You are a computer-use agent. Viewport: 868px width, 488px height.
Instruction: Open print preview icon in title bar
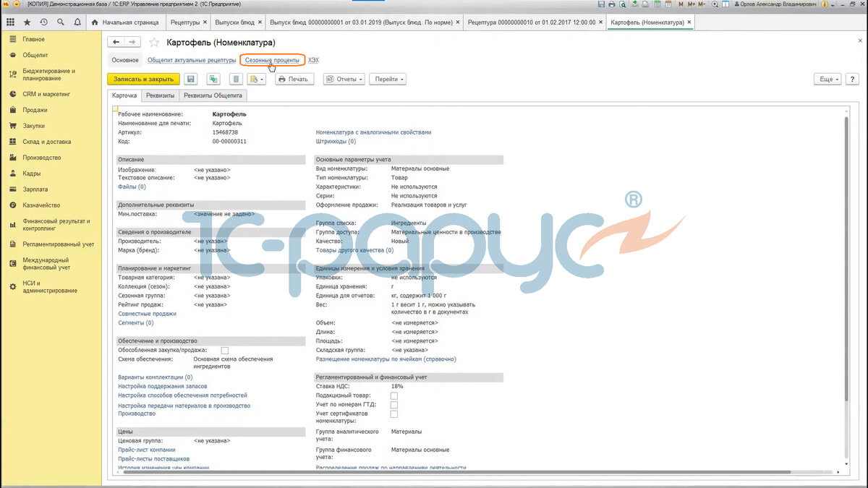(x=623, y=4)
